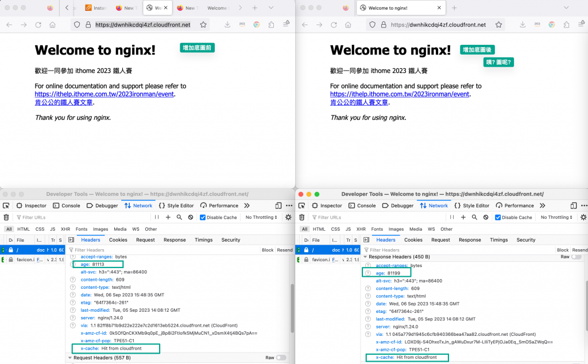Open network settings gear in right DevTools

(x=583, y=217)
